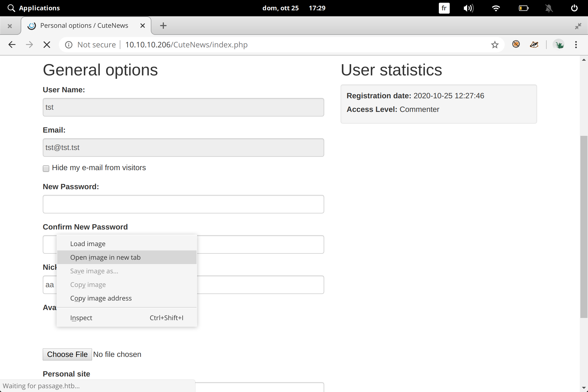Open the Applications menu
The height and width of the screenshot is (392, 588).
point(34,8)
